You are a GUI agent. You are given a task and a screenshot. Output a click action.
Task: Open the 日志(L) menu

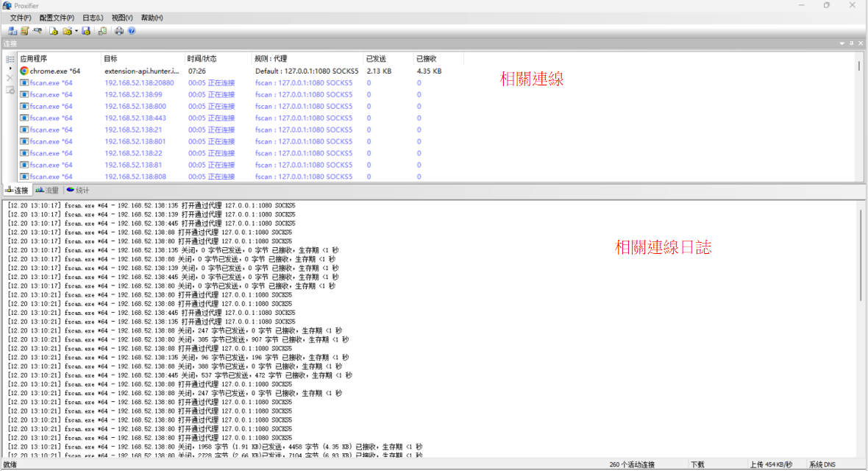93,18
